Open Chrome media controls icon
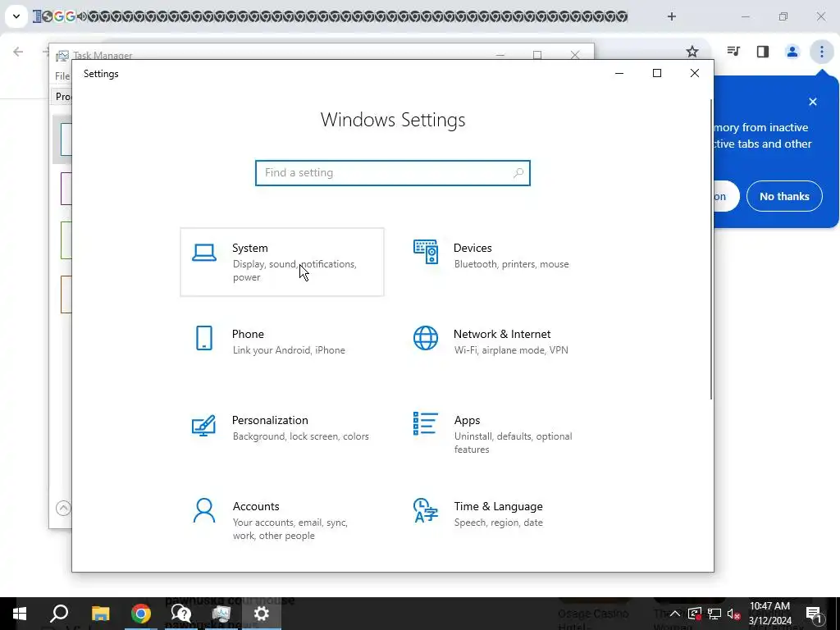 [x=733, y=52]
